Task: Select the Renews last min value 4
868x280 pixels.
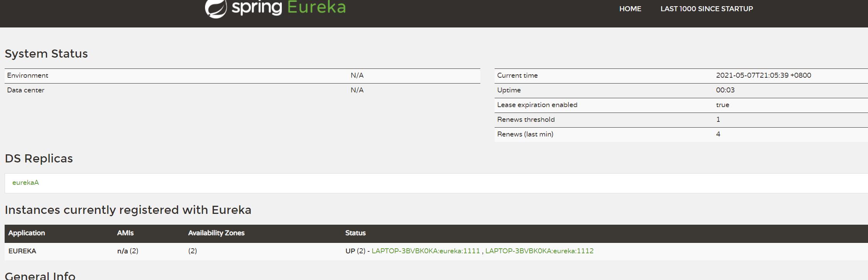Action: tap(718, 134)
